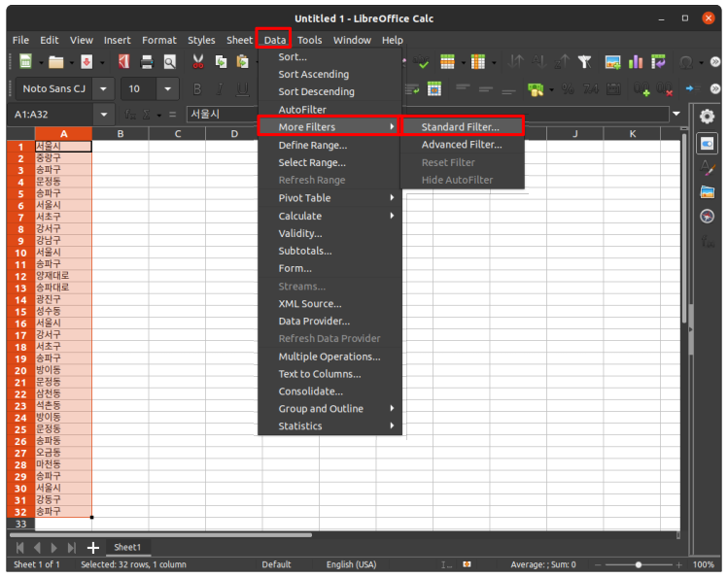728x578 pixels.
Task: Click the Format as Date calendar icon
Action: pos(613,88)
